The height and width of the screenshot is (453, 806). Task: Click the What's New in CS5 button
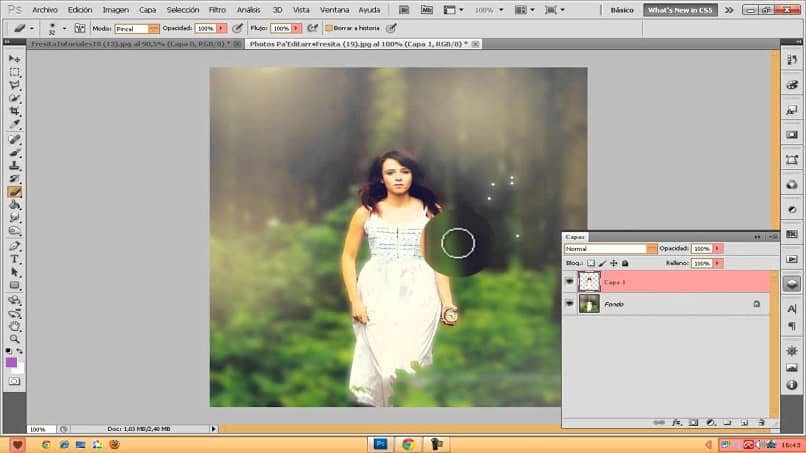(x=681, y=10)
